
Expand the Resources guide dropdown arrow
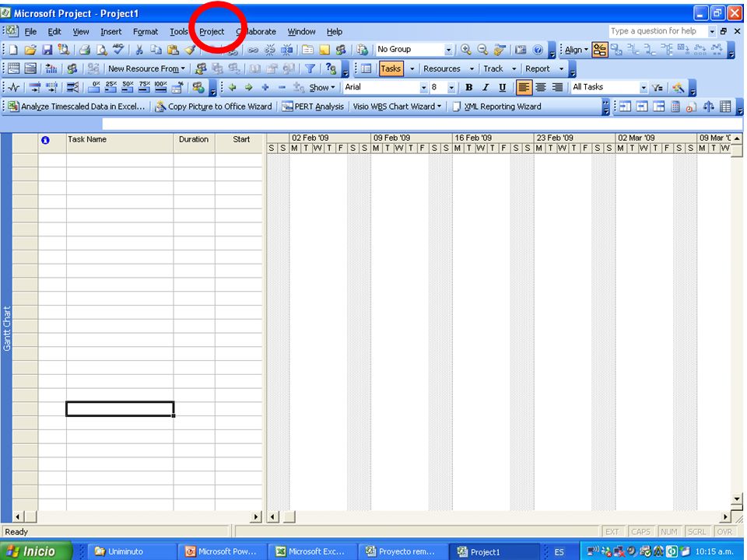point(472,68)
